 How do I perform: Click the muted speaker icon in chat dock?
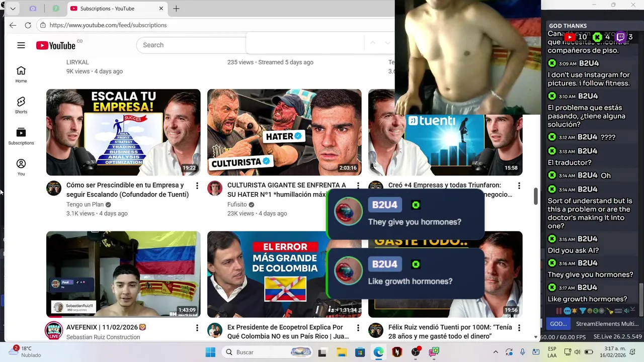point(626,311)
